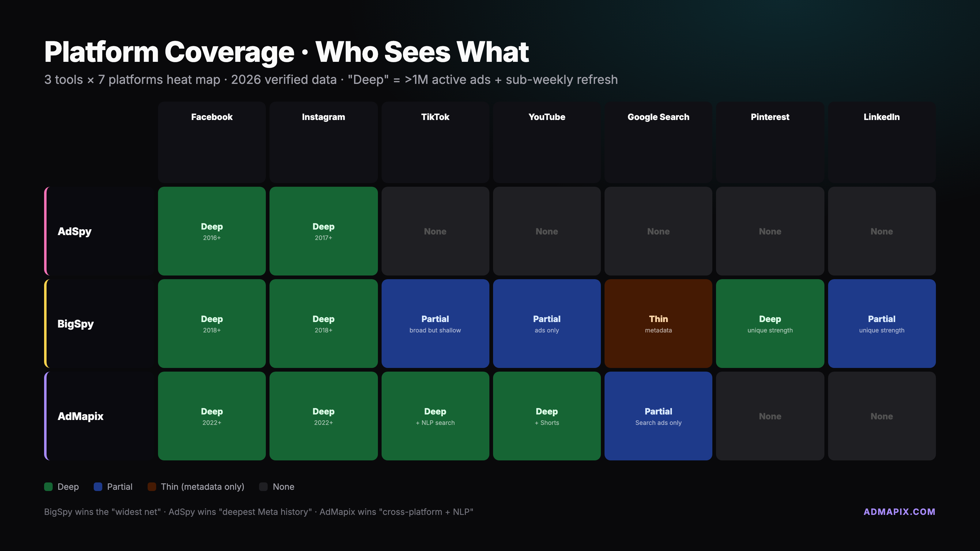Click the brown Thin legend swatch
This screenshot has width=980, height=551.
(152, 487)
